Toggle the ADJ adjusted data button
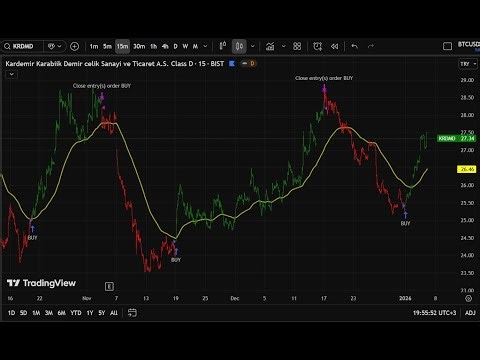Image resolution: width=480 pixels, height=360 pixels. pos(470,313)
